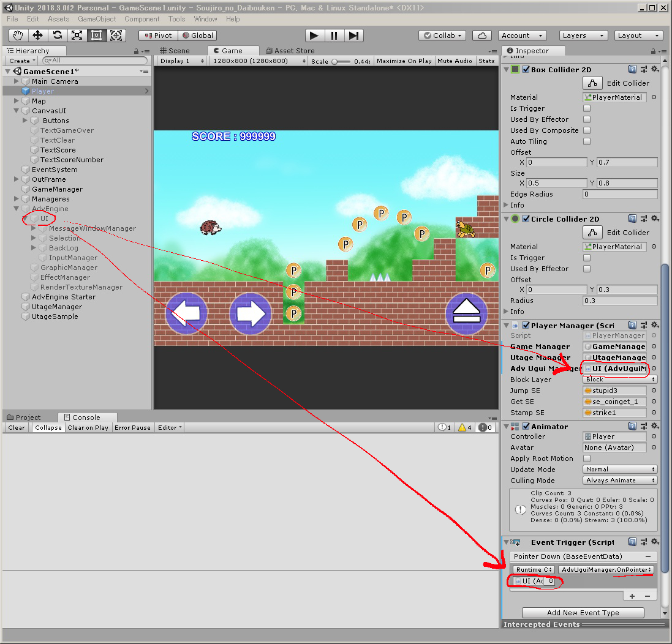Open the Component menu
Image resolution: width=672 pixels, height=644 pixels.
[x=142, y=19]
